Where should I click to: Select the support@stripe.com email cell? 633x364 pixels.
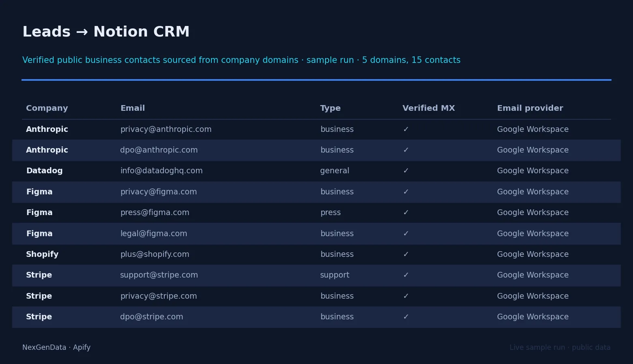pos(159,275)
